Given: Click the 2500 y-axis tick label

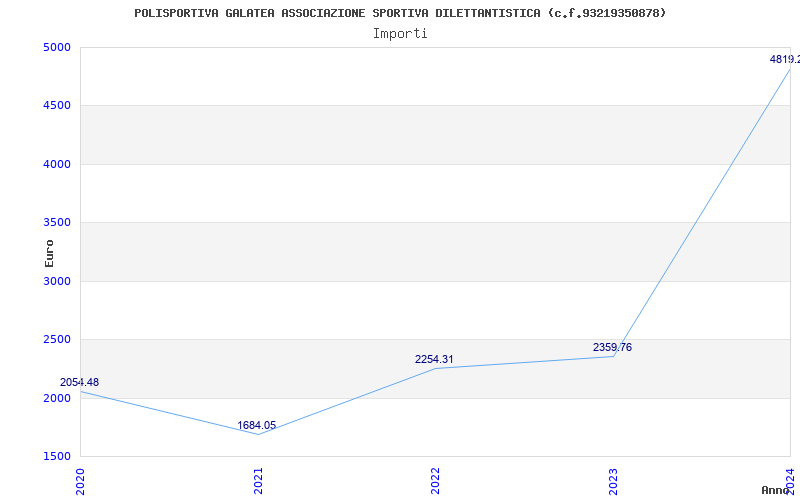Looking at the screenshot, I should click(x=57, y=339).
